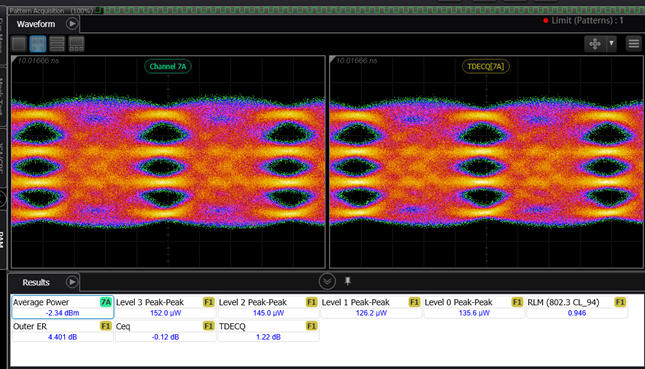Viewport: 645px width, 369px height.
Task: Collapse the results panel with the chevron
Action: coord(327,281)
